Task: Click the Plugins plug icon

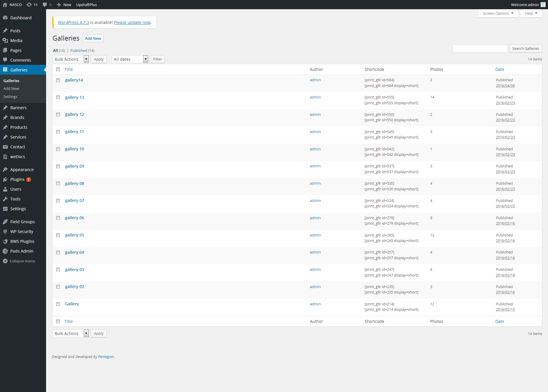Action: point(5,179)
